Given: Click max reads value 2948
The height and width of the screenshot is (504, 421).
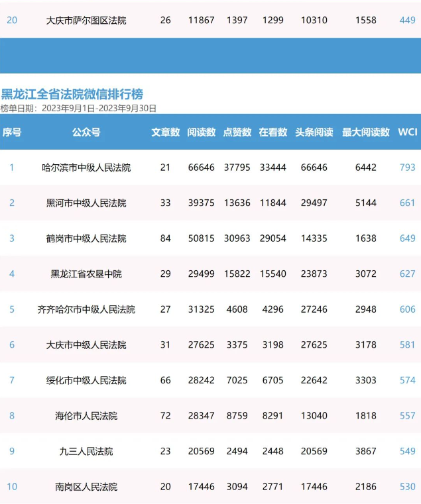Looking at the screenshot, I should tap(365, 309).
